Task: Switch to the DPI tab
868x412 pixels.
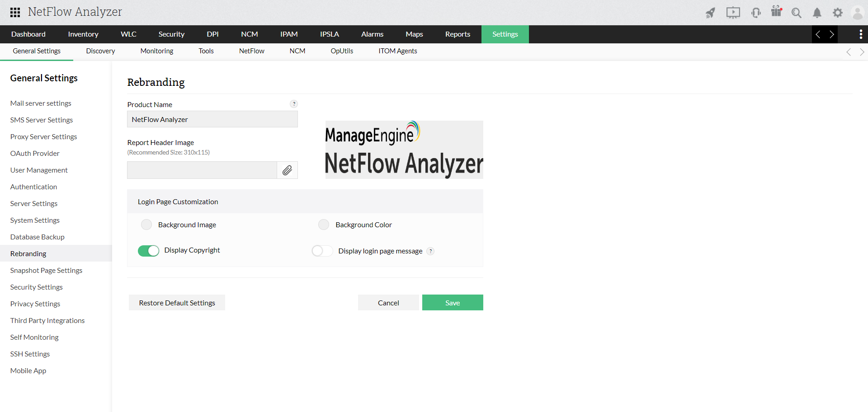Action: click(x=212, y=34)
